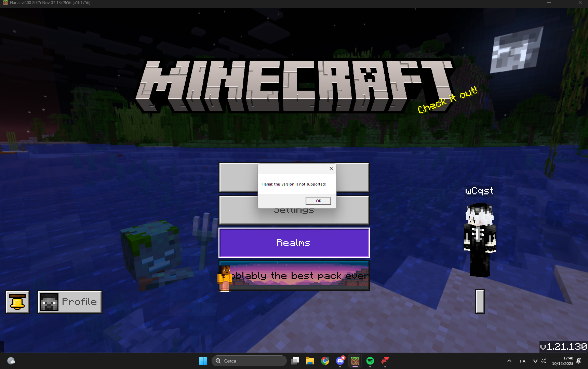This screenshot has height=369, width=588.
Task: Open Discord from the taskbar
Action: click(340, 360)
